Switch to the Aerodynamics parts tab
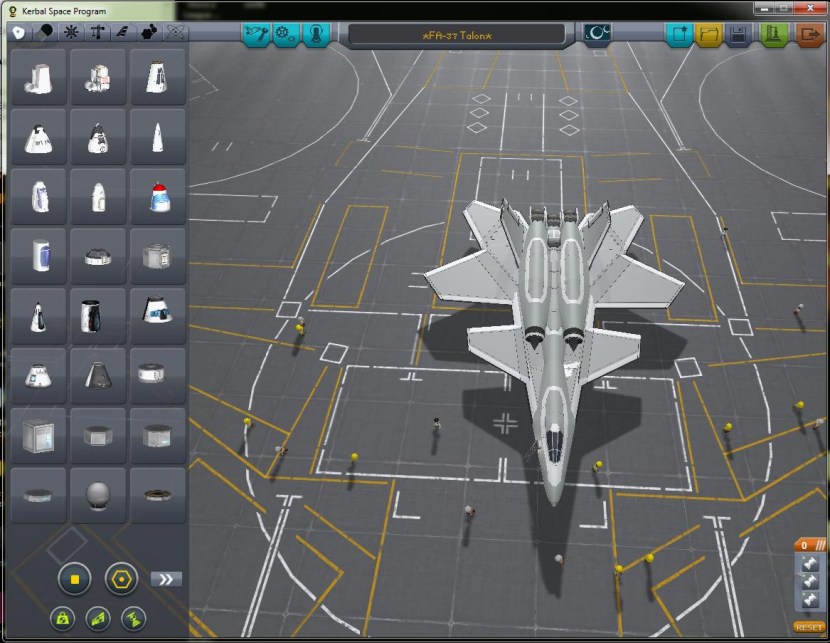The height and width of the screenshot is (643, 830). coord(122,32)
